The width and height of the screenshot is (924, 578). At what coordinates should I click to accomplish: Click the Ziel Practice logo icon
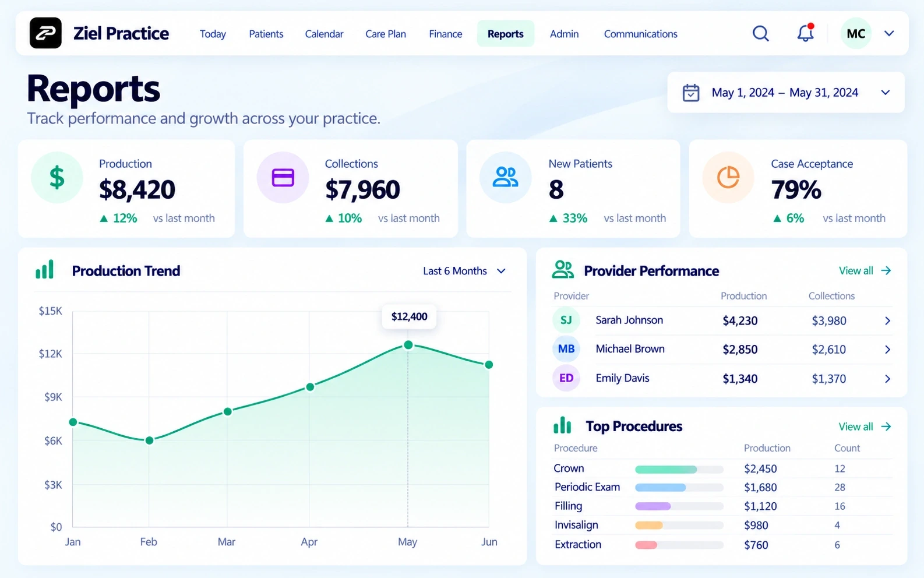(45, 33)
